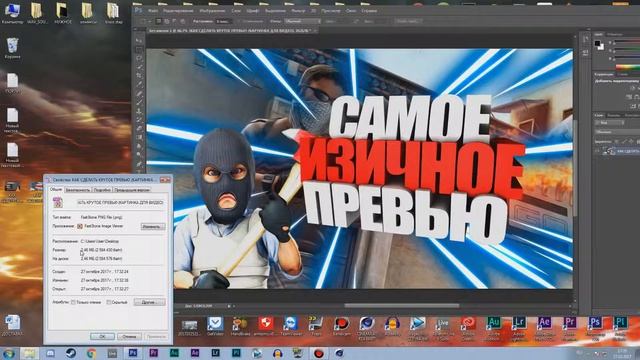Click the horizontal scrollbar below the canvas

click(402, 305)
